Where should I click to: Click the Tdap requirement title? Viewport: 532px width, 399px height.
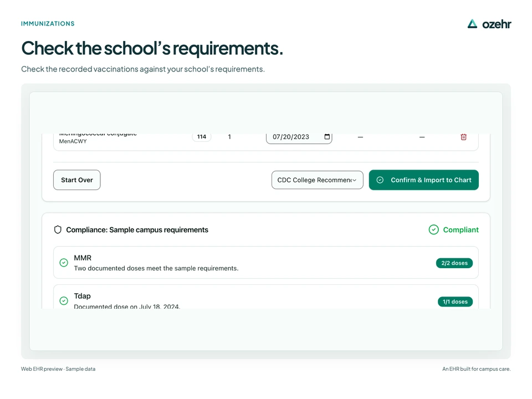(x=83, y=296)
